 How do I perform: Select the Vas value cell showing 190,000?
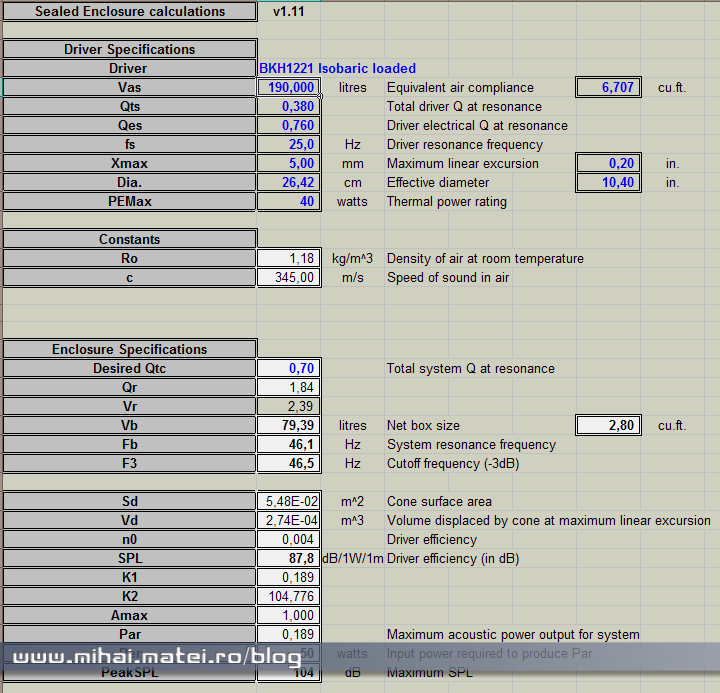point(289,88)
